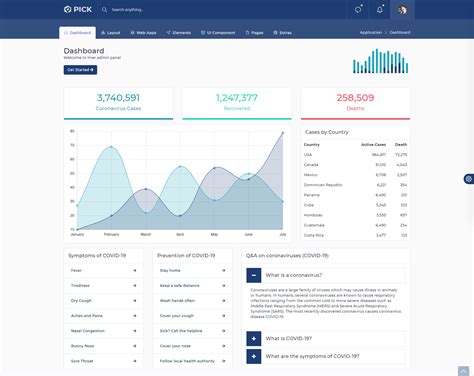Viewport: 474px width, 376px height.
Task: Open the UI Component menu
Action: coord(218,33)
